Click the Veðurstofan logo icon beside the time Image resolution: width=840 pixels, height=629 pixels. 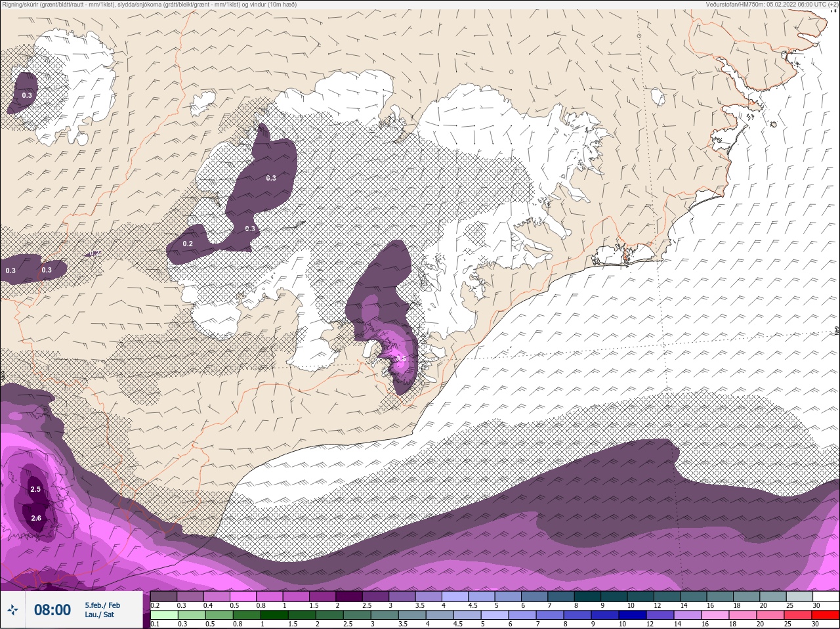(x=12, y=610)
